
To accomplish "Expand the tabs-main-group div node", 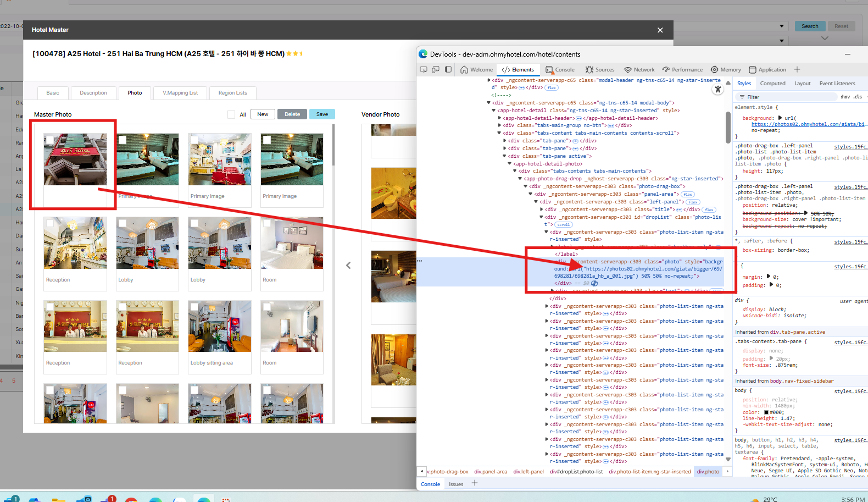I will click(499, 125).
